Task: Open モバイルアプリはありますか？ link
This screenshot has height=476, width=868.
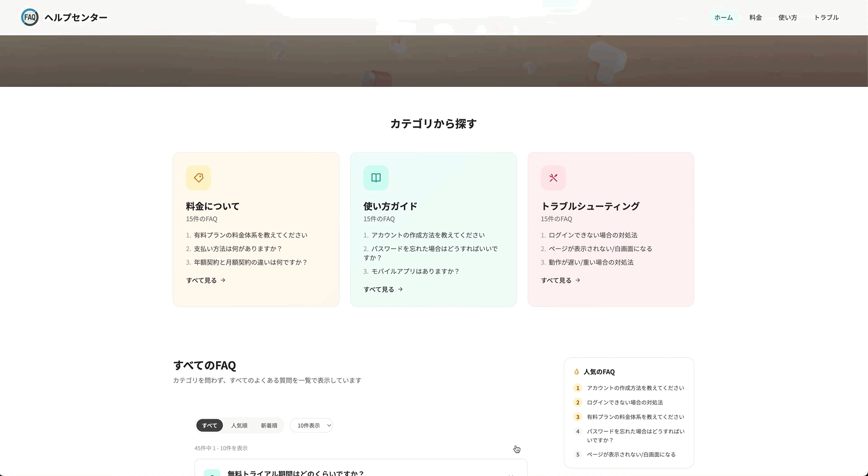Action: tap(415, 271)
